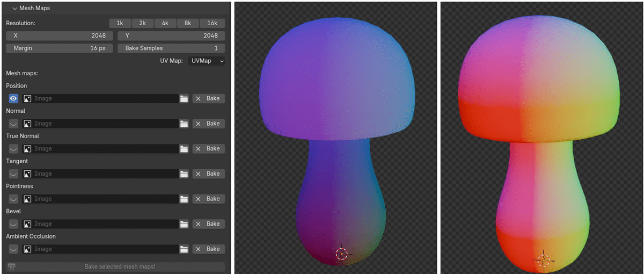Viewport: 644px width, 274px height.
Task: Open file folder for Normal map
Action: click(184, 124)
